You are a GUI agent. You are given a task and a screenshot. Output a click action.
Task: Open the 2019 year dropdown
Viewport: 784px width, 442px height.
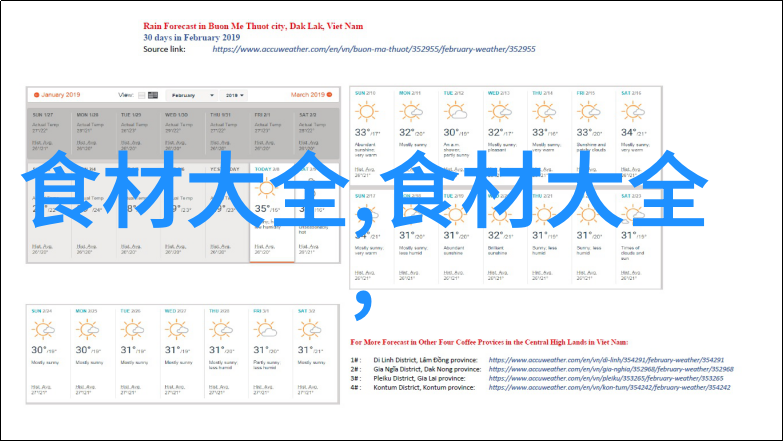coord(234,95)
